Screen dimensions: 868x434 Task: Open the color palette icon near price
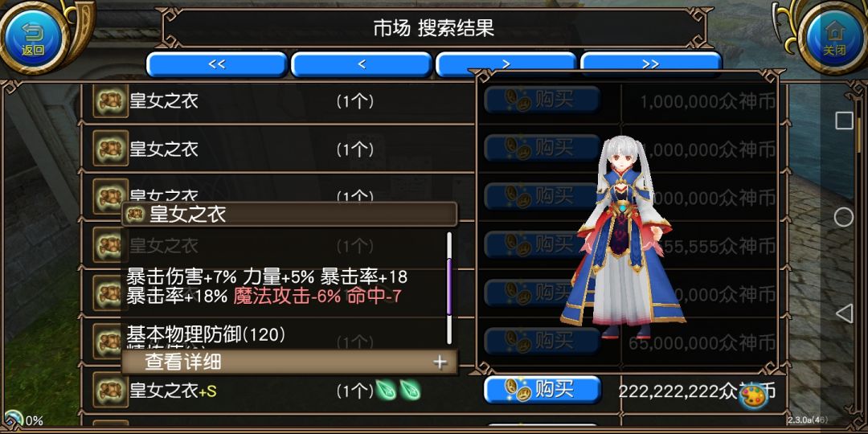pyautogui.click(x=753, y=397)
